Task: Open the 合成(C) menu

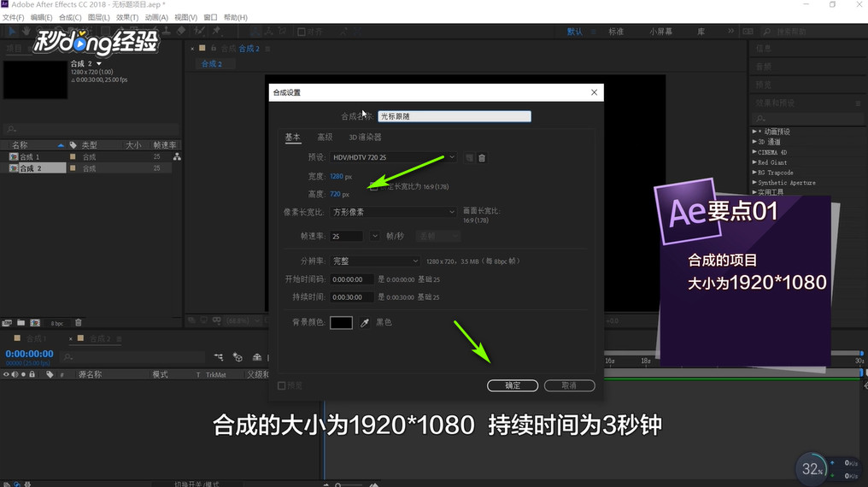Action: (x=70, y=17)
